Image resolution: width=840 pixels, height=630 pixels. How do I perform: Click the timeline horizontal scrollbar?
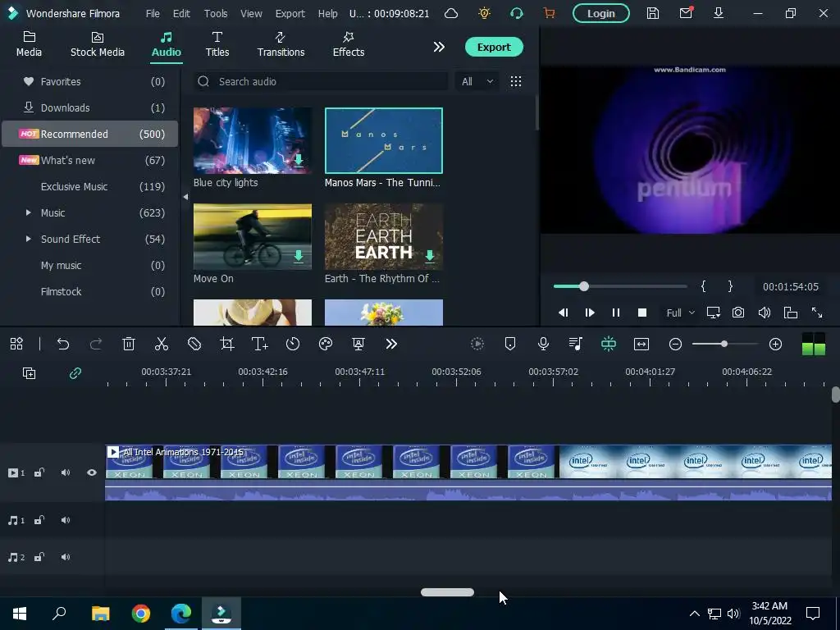[x=447, y=592]
